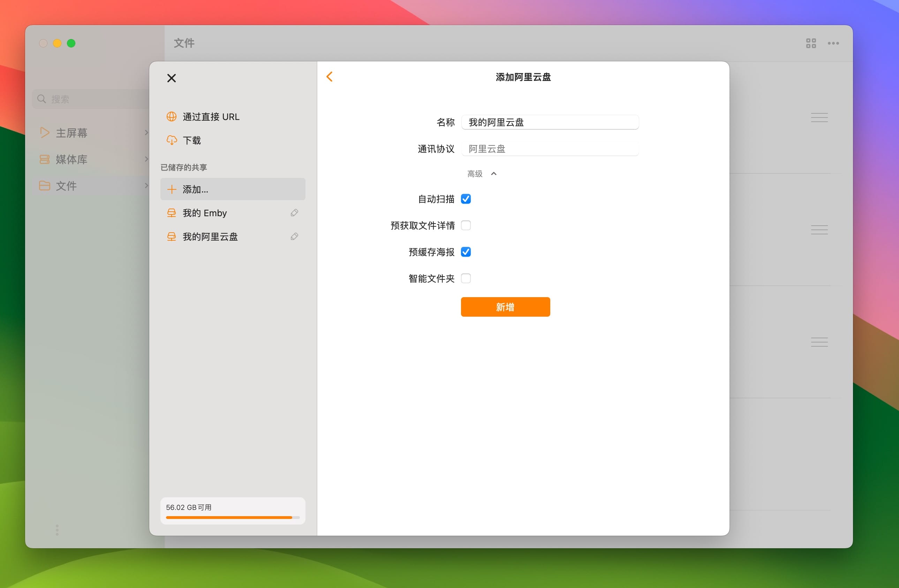Click the green zoom window button
899x588 pixels.
click(x=71, y=44)
